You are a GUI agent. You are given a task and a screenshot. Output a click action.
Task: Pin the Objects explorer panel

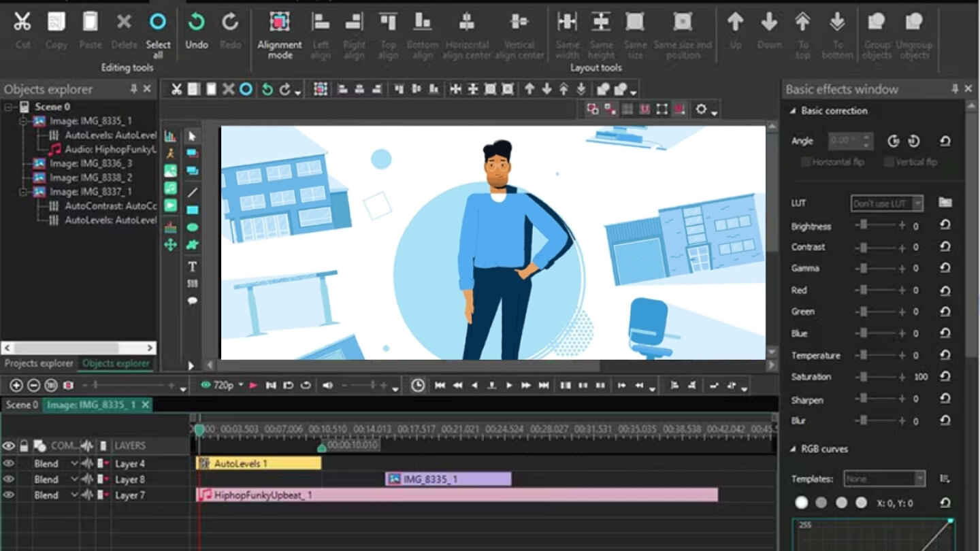[134, 89]
